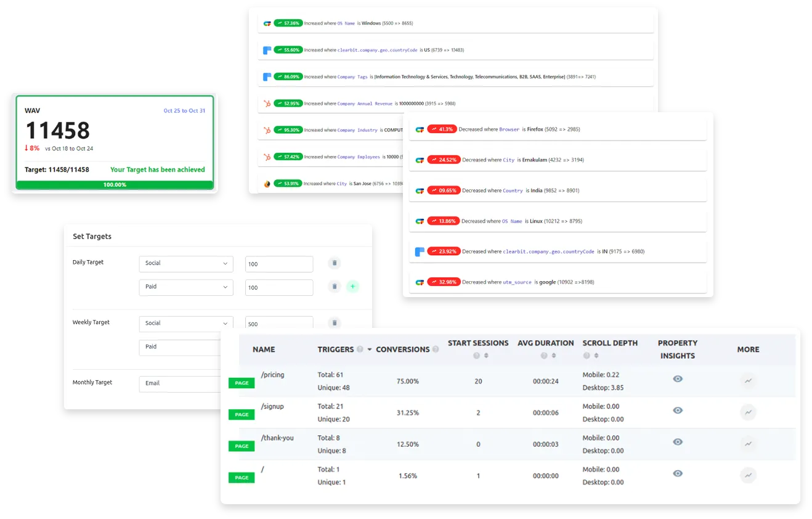Click the 100.00% progress bar on the WAV card

click(115, 185)
